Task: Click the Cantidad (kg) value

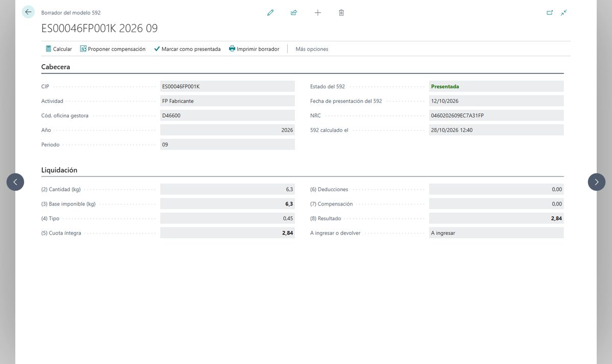Action: (x=227, y=189)
